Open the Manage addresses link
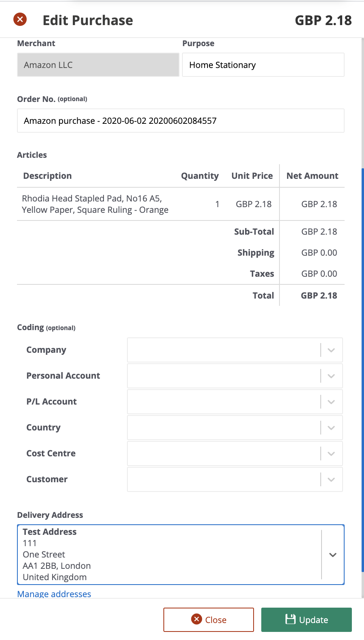Viewport: 364px width, 640px height. 54,593
